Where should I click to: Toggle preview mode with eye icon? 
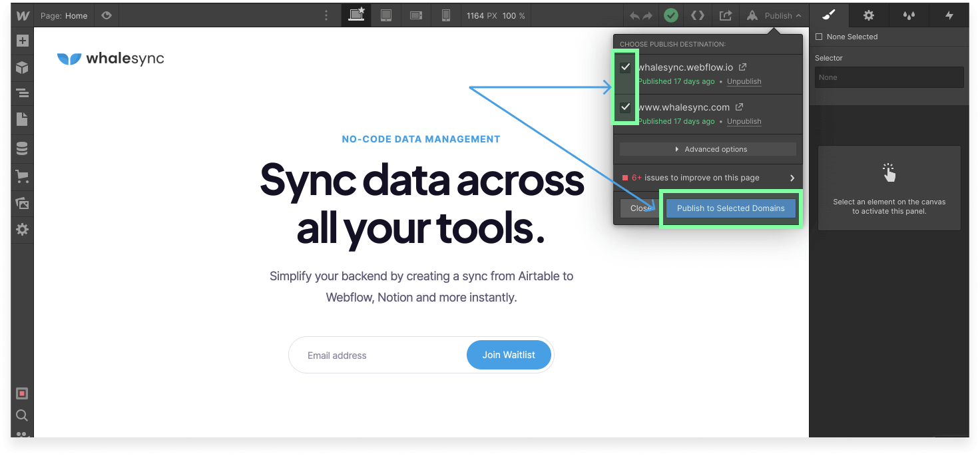[x=106, y=15]
